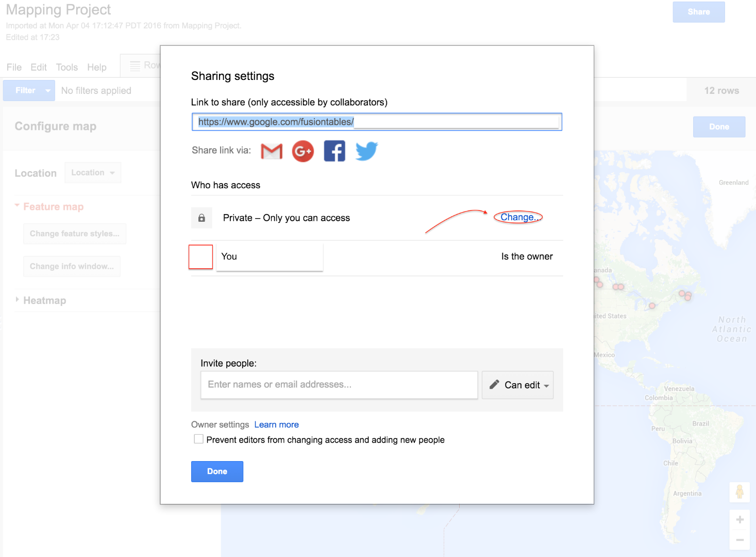756x557 pixels.
Task: Share link via Twitter icon
Action: click(x=366, y=151)
